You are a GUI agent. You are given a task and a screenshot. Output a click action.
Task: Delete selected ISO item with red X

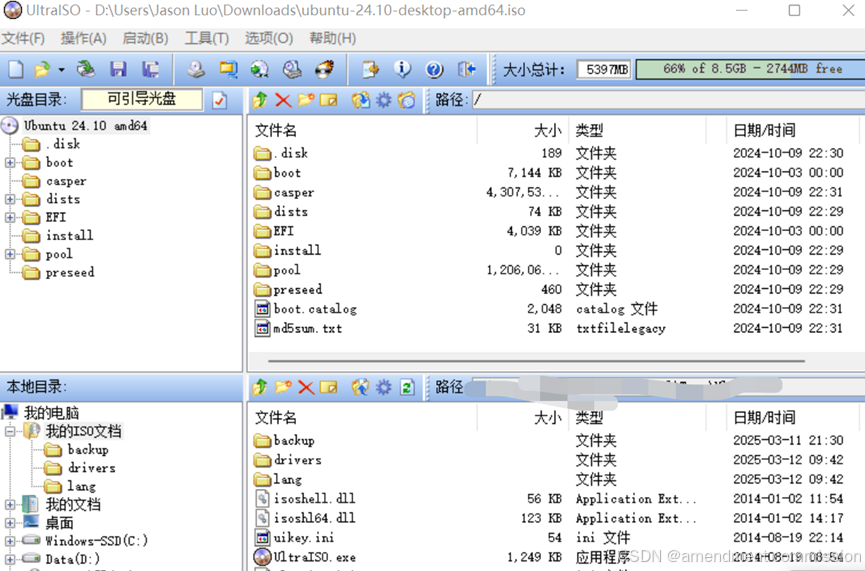pos(283,100)
